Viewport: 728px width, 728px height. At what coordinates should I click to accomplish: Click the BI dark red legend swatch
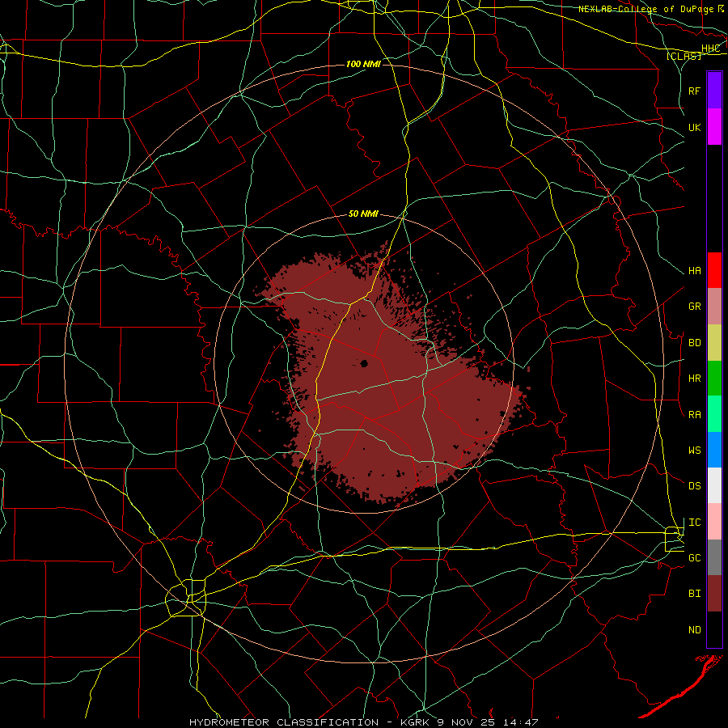point(714,594)
